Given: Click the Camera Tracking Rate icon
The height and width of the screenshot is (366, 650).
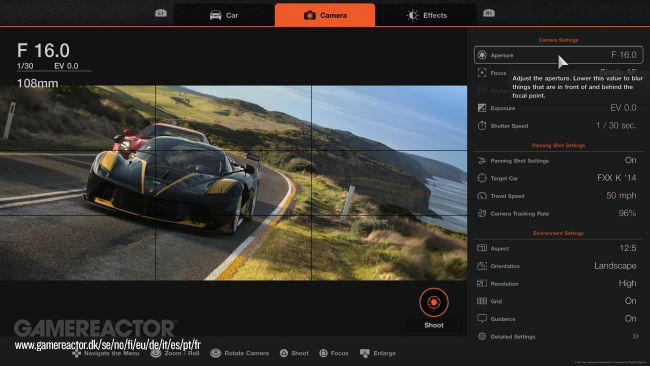Looking at the screenshot, I should click(x=482, y=213).
